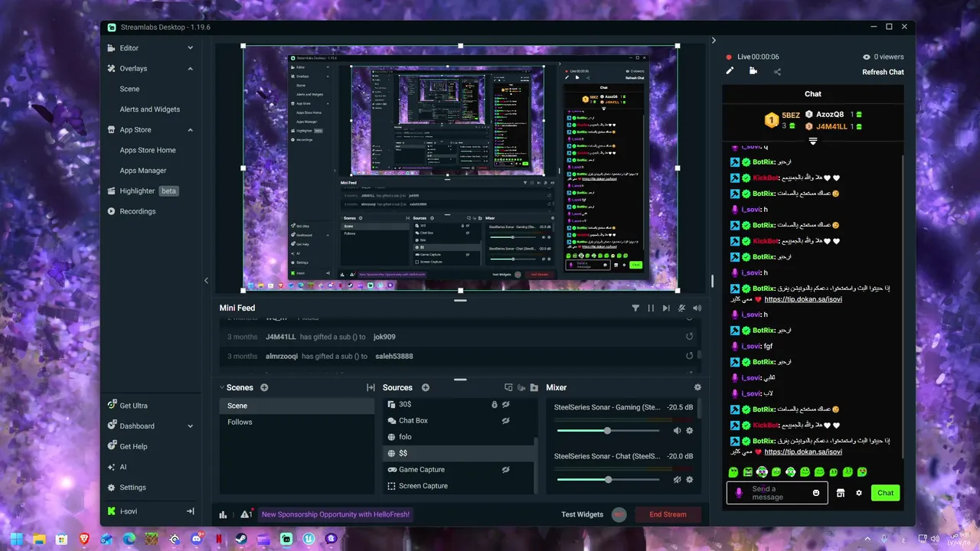Toggle visibility of 30$ source
Image resolution: width=980 pixels, height=551 pixels.
point(505,404)
